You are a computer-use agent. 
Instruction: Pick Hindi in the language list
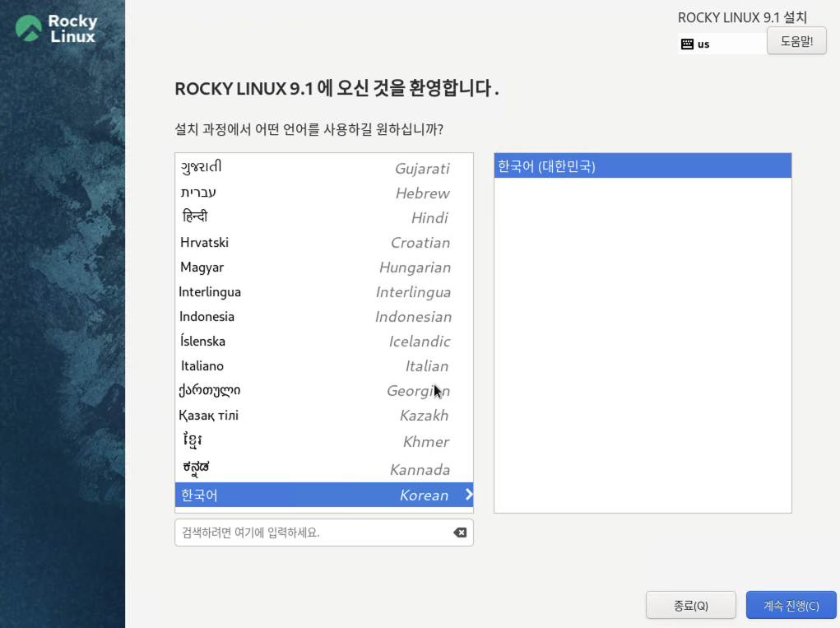(323, 217)
